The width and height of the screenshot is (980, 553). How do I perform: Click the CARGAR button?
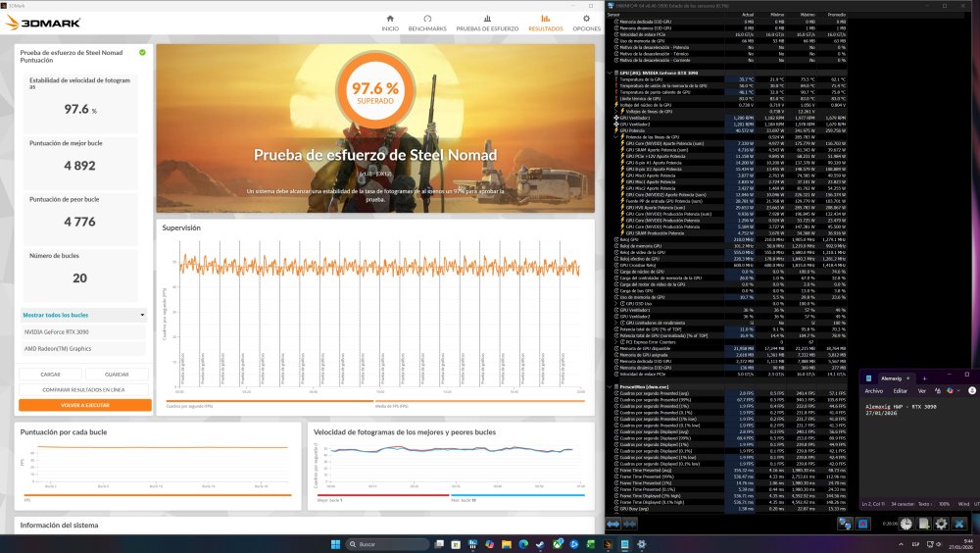click(51, 375)
